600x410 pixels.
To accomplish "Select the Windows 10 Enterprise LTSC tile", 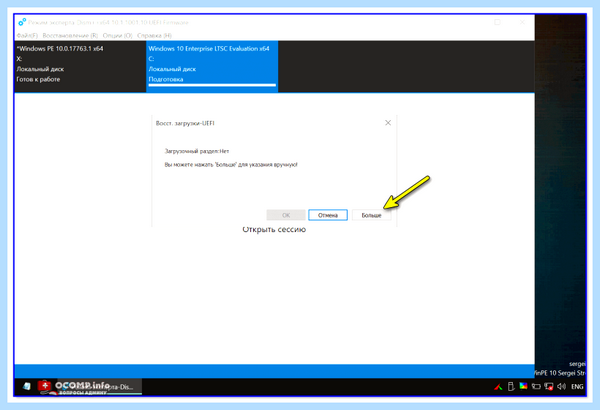I will [212, 67].
